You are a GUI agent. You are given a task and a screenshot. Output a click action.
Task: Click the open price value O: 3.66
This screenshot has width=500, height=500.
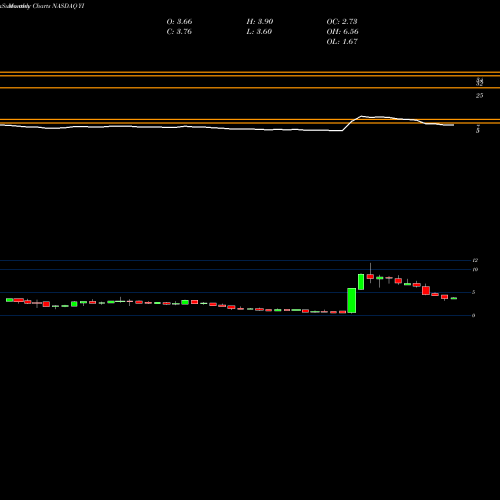[x=179, y=22]
